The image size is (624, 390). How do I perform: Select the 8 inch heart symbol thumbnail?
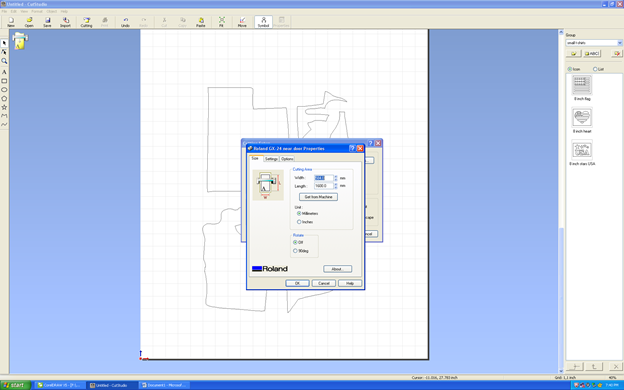[x=582, y=117]
